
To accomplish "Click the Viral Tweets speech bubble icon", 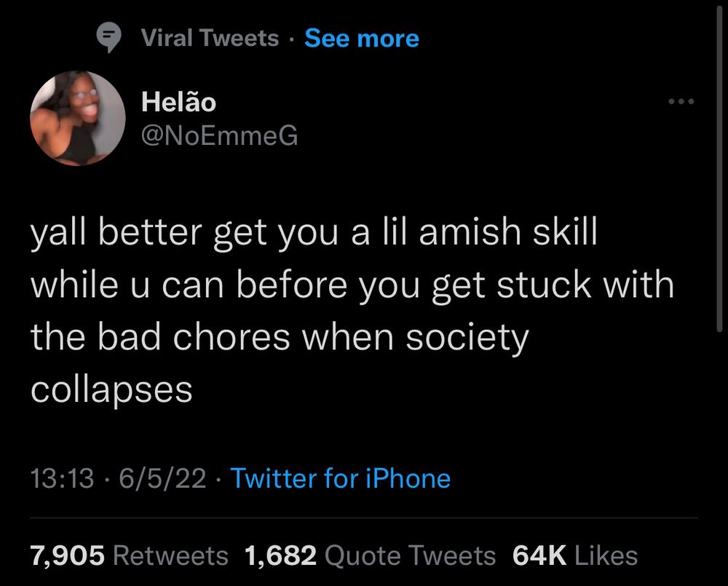I will point(108,37).
